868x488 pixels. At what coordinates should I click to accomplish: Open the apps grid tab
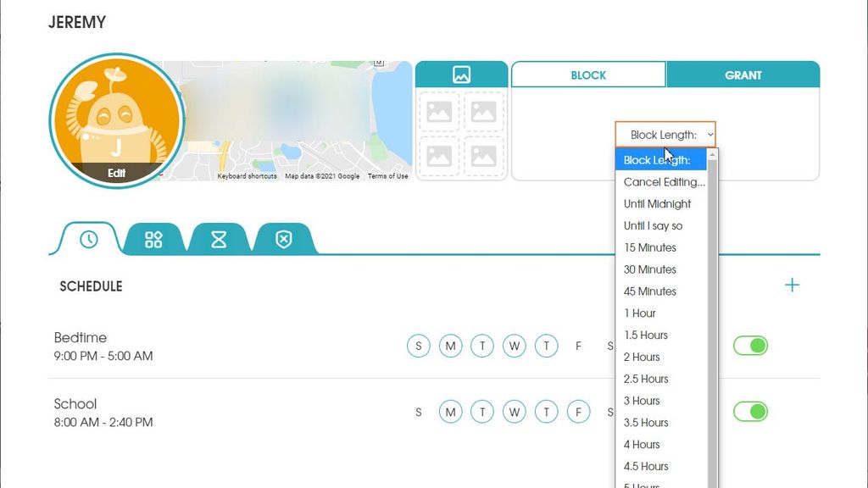point(153,240)
